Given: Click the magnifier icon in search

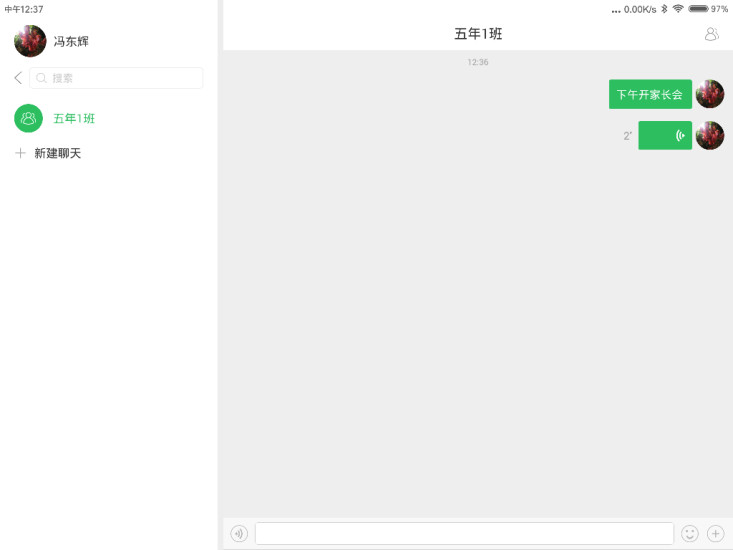Looking at the screenshot, I should point(41,78).
